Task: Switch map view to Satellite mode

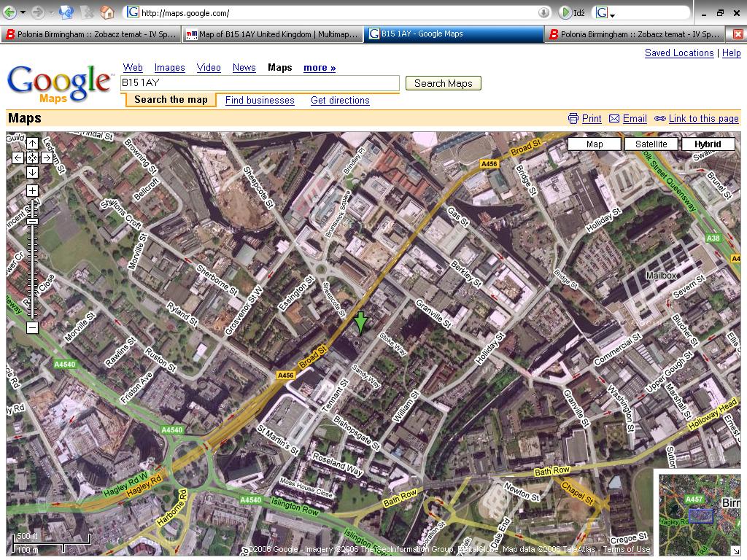Action: [x=651, y=144]
